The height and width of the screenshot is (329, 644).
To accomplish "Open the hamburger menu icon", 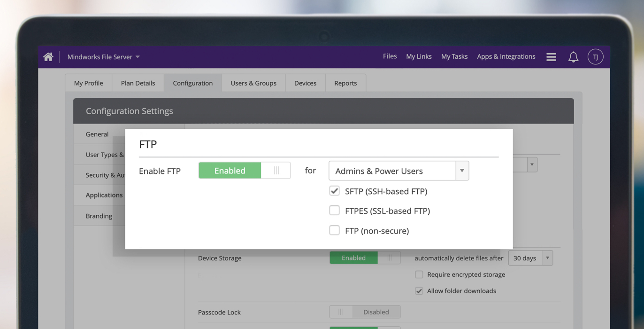I will [x=551, y=57].
